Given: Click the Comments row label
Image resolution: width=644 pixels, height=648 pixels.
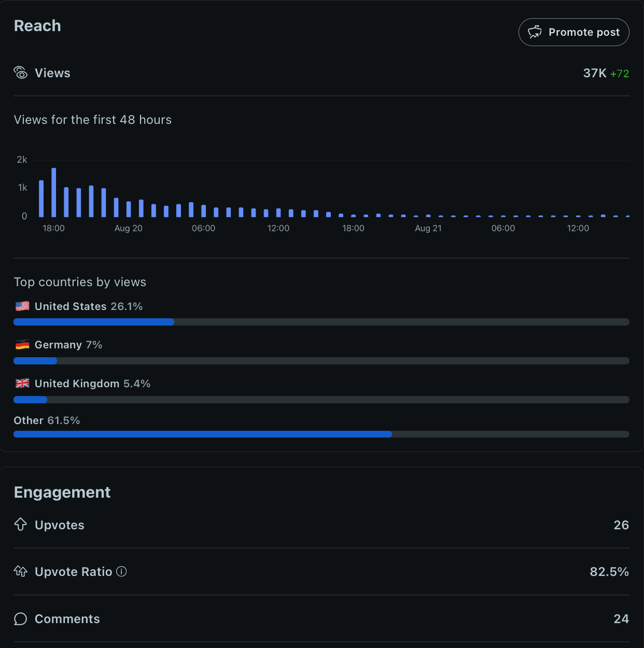Looking at the screenshot, I should click(x=67, y=618).
